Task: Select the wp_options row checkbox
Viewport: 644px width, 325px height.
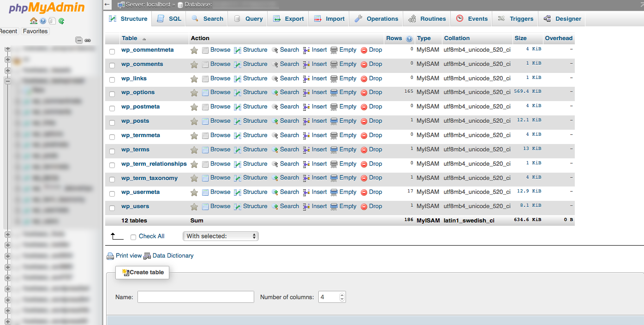Action: point(112,94)
